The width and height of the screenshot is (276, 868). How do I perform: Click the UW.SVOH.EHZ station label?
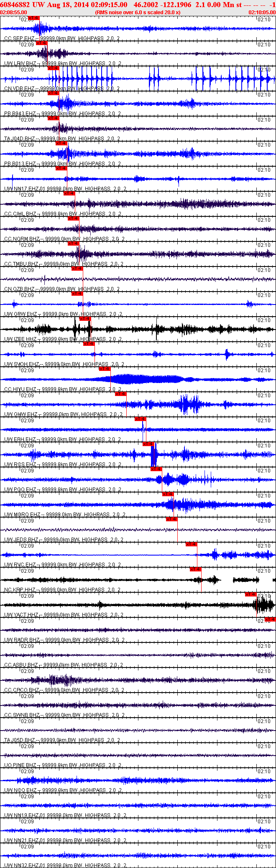[x=22, y=364]
